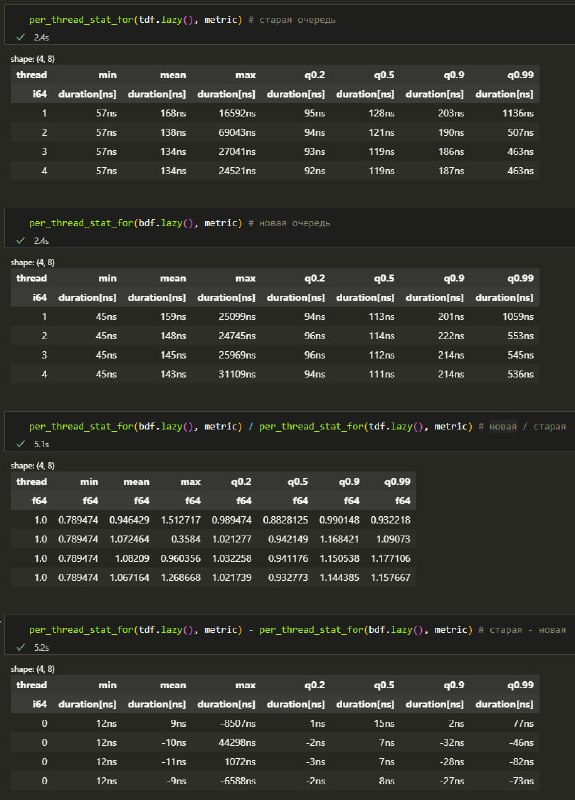This screenshot has height=800, width=575.
Task: Click the 25099ns max value
Action: pyautogui.click(x=237, y=317)
